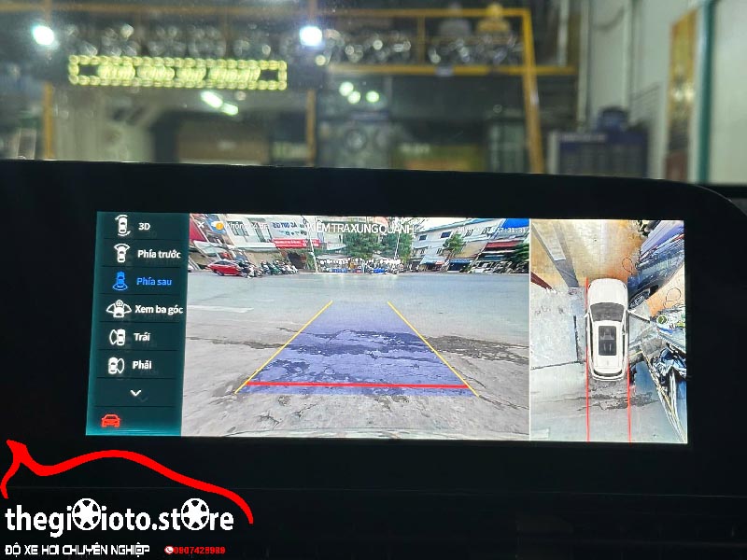Tap the Phía trước front camera icon
The height and width of the screenshot is (560, 747).
pyautogui.click(x=120, y=253)
